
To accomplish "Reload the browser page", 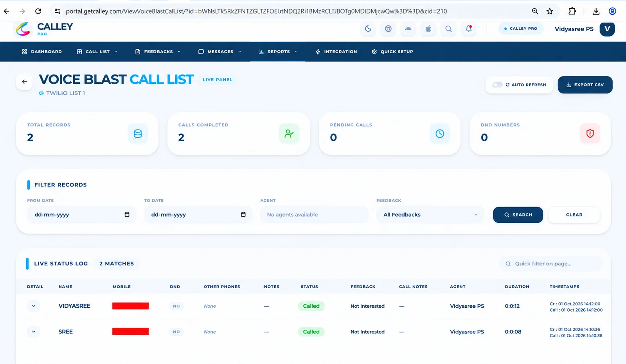I will click(x=38, y=11).
